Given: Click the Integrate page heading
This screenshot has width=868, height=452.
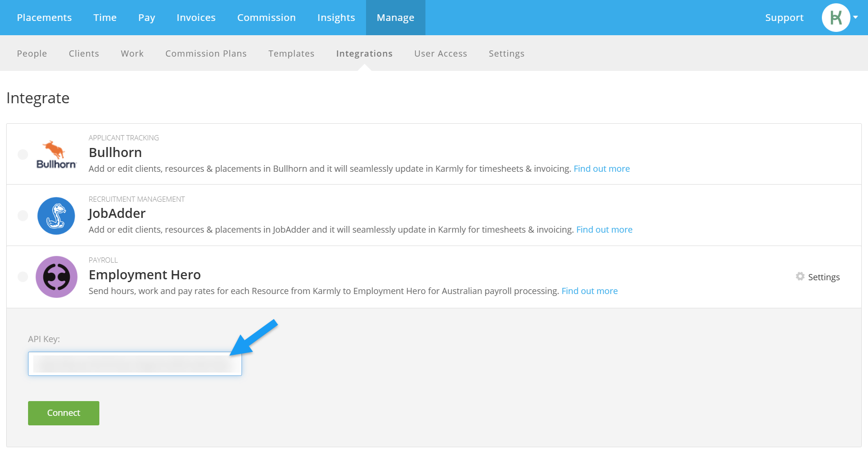Looking at the screenshot, I should [x=38, y=98].
